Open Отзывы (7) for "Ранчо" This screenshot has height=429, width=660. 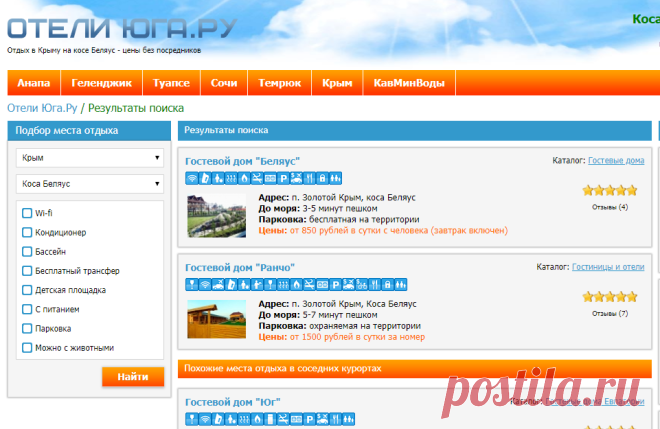click(x=610, y=314)
